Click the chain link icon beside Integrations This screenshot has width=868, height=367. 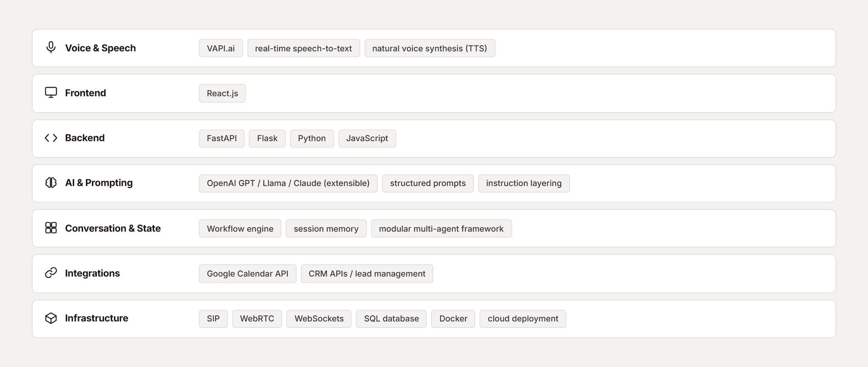tap(51, 273)
